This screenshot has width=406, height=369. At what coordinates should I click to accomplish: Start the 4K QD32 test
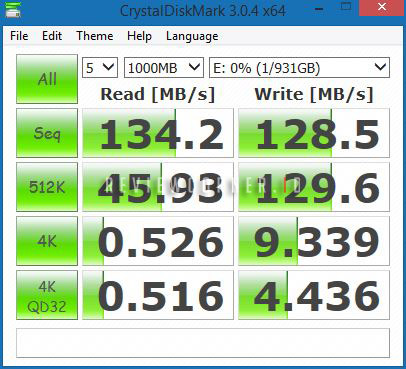[47, 295]
